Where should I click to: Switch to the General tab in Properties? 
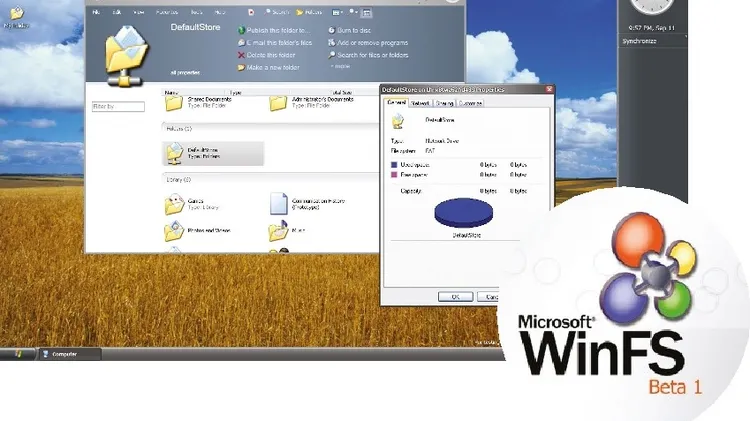click(x=396, y=102)
